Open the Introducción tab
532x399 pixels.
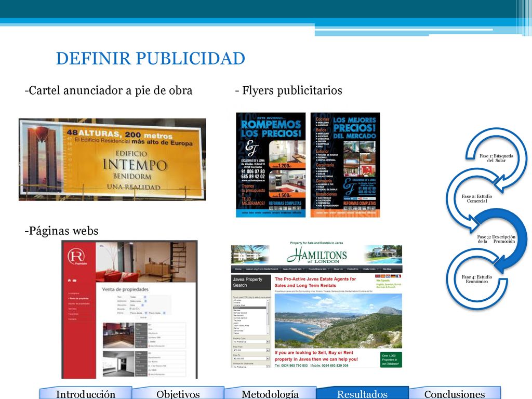(86, 393)
